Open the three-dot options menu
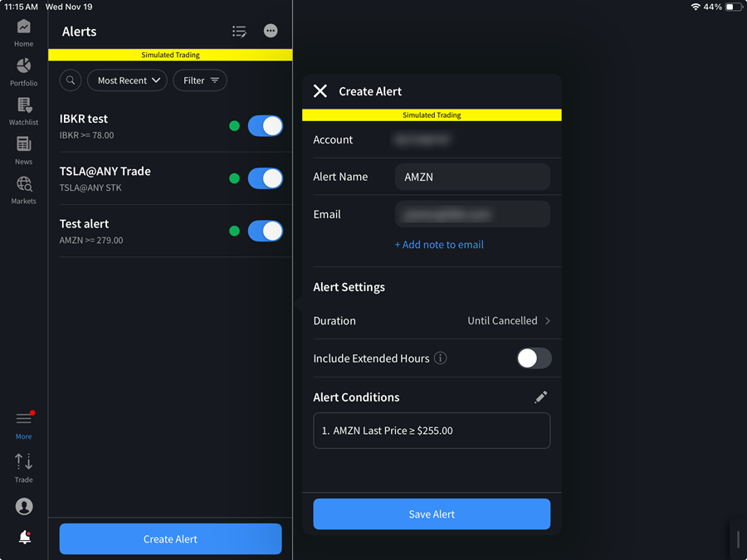This screenshot has height=560, width=747. [x=271, y=31]
